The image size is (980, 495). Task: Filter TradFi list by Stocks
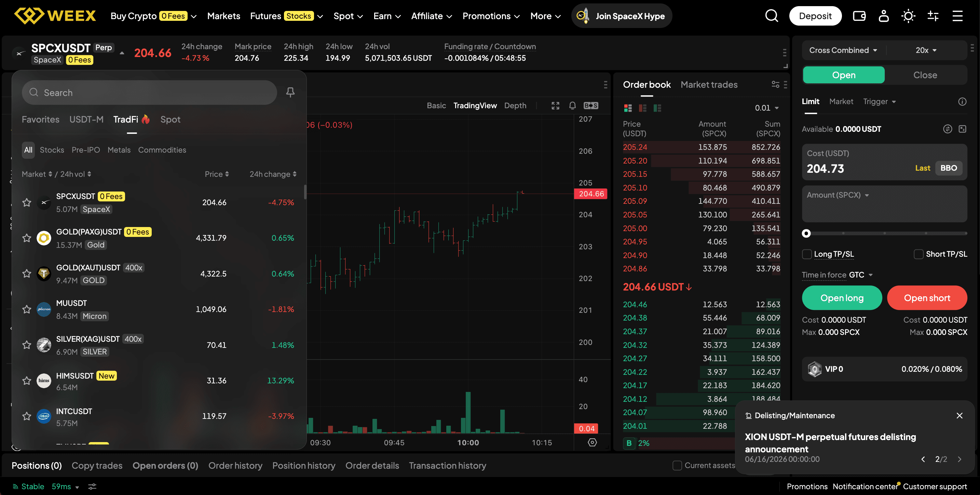tap(52, 150)
